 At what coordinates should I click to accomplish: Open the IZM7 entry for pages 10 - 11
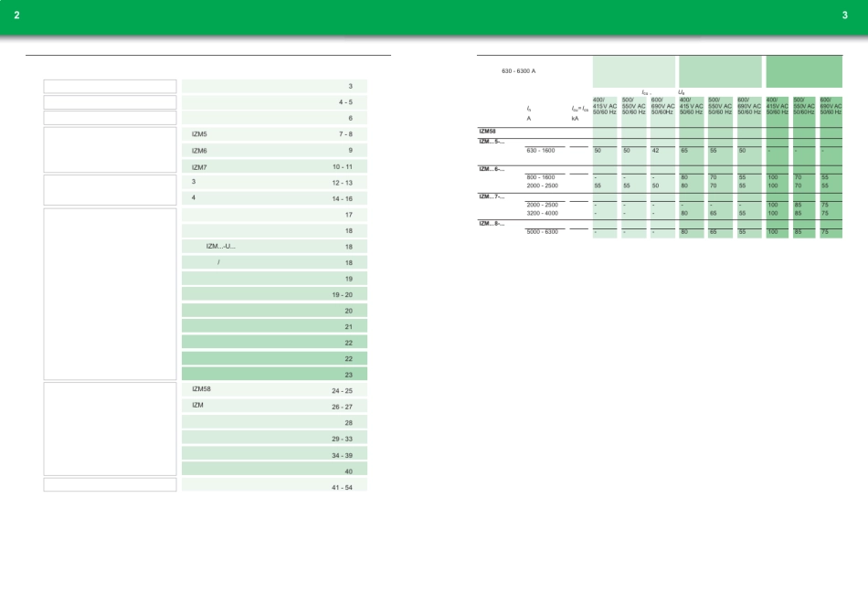274,167
